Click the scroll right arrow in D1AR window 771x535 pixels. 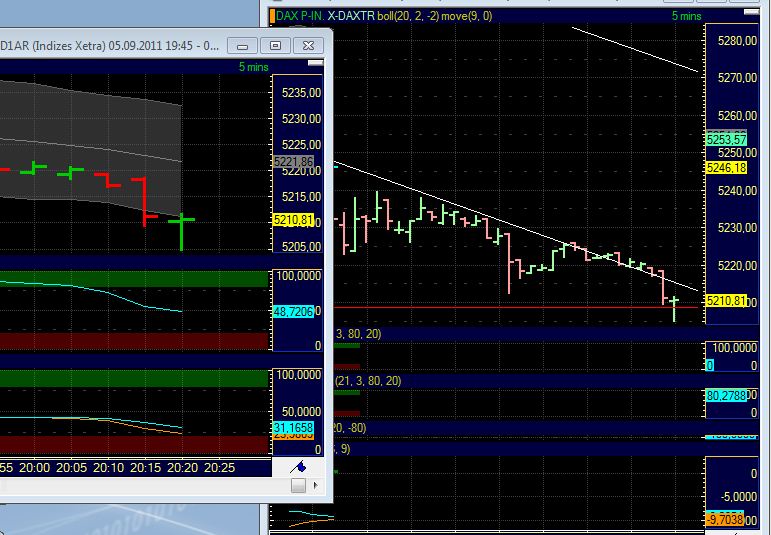(x=316, y=485)
